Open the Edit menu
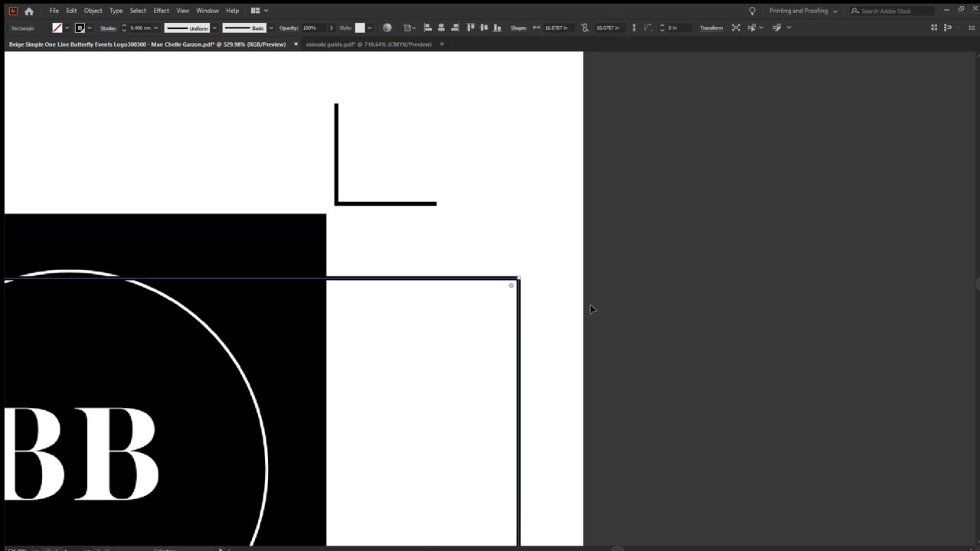 click(x=71, y=11)
